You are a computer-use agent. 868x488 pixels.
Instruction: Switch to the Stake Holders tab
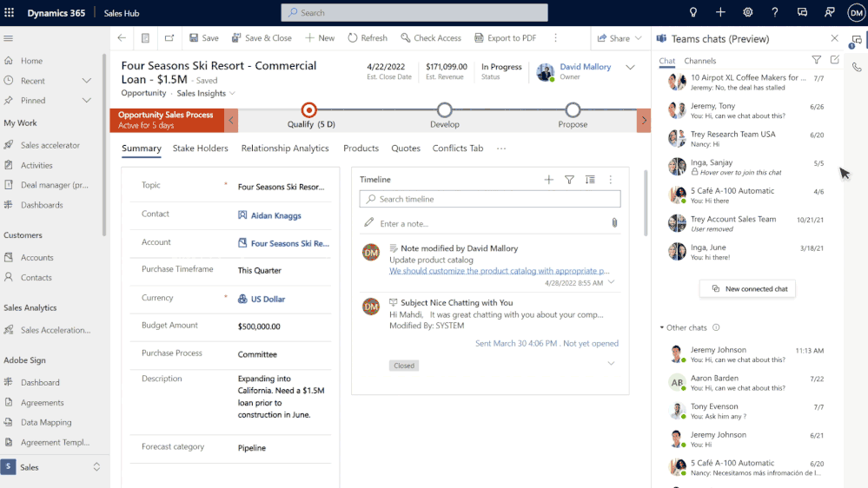coord(201,148)
